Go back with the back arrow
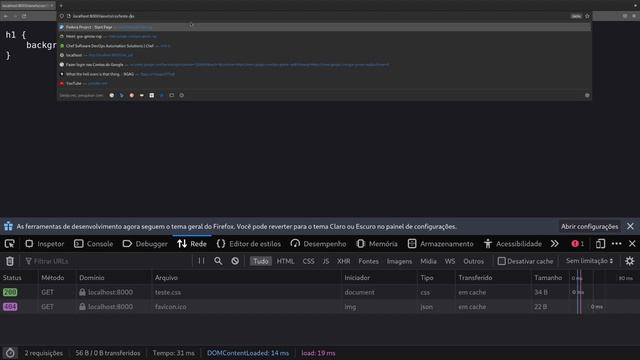The image size is (640, 360). 6,16
